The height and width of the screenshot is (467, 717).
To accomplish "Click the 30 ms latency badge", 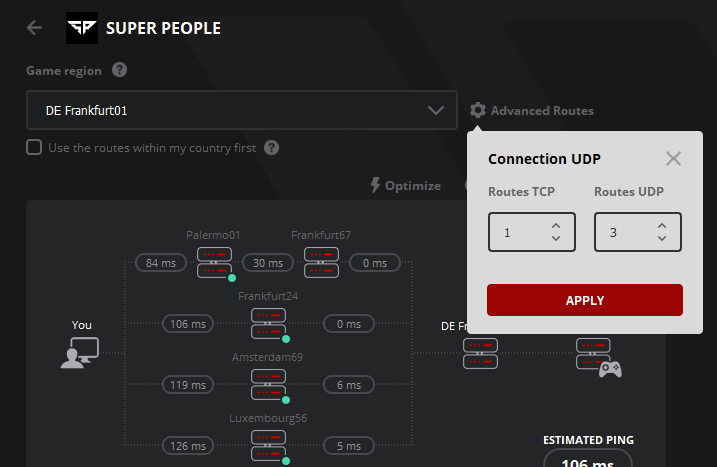I will pos(268,263).
